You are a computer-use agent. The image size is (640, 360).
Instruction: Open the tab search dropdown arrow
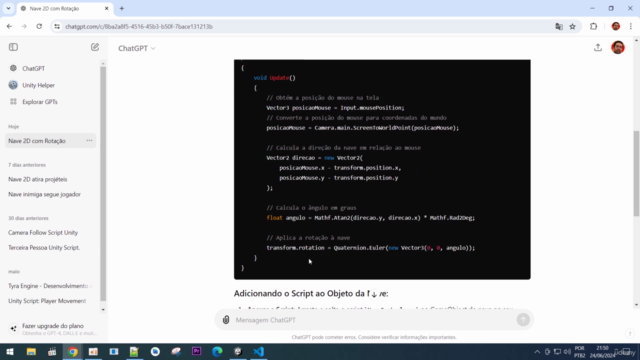click(x=8, y=8)
